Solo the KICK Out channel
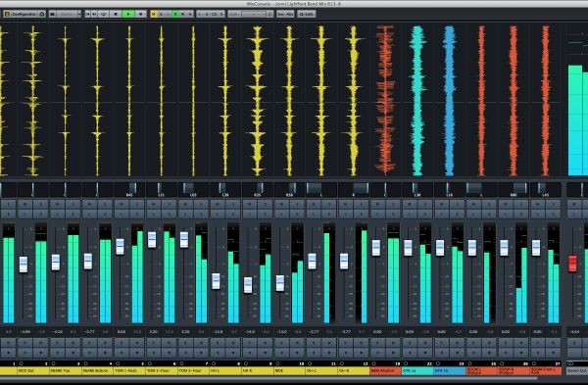 [x=40, y=205]
